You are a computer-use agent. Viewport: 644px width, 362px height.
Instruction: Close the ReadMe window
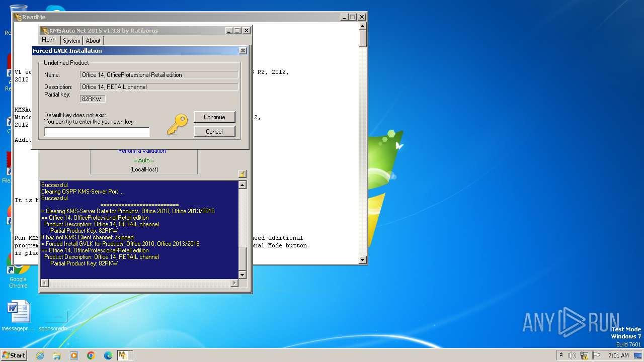tap(361, 17)
